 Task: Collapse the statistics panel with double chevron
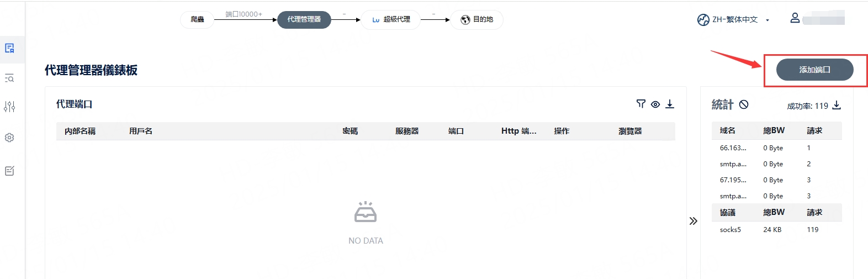[694, 221]
